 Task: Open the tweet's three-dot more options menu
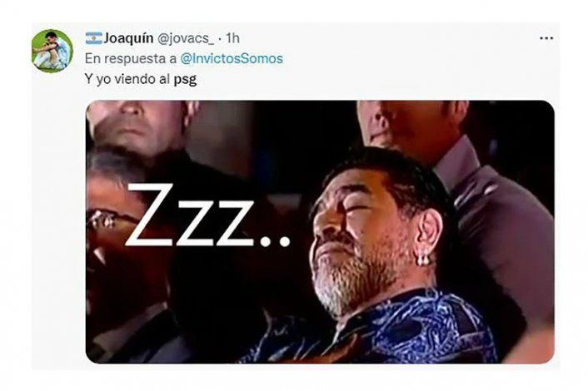coord(546,38)
